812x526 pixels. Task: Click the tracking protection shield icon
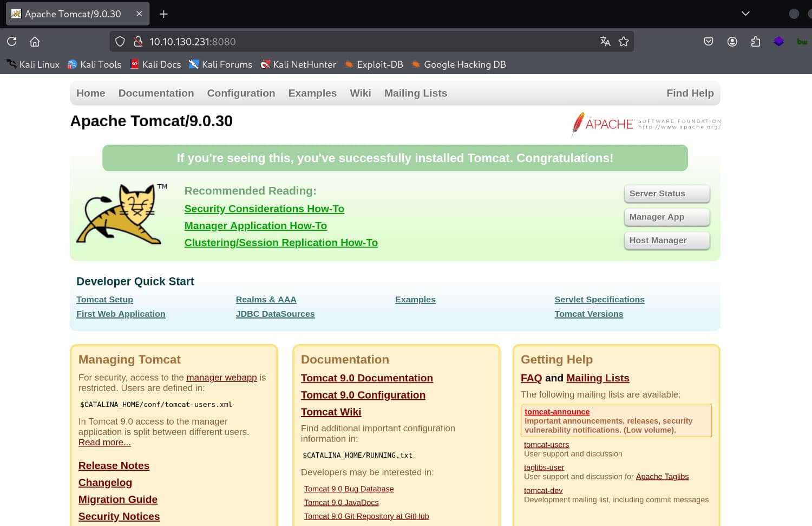pyautogui.click(x=120, y=42)
